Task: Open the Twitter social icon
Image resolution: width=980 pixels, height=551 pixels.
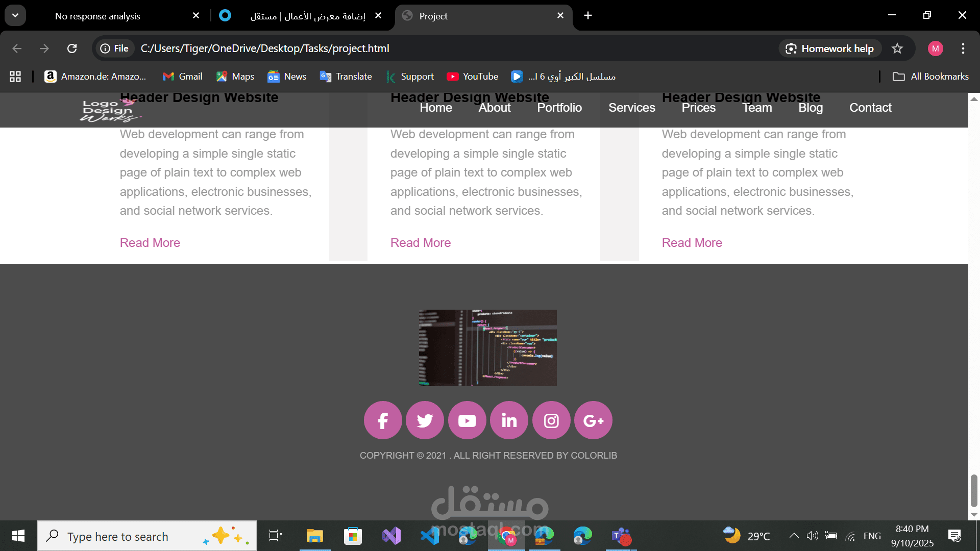Action: (425, 420)
